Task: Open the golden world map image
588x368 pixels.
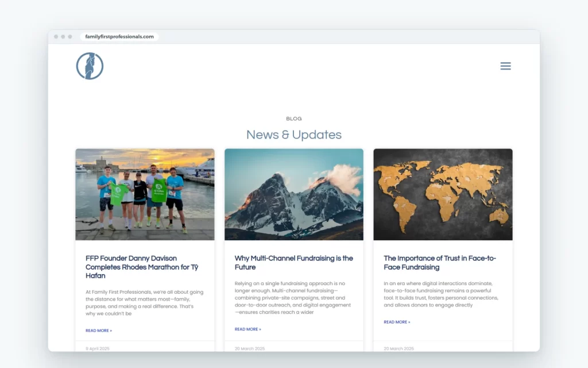Action: coord(443,194)
